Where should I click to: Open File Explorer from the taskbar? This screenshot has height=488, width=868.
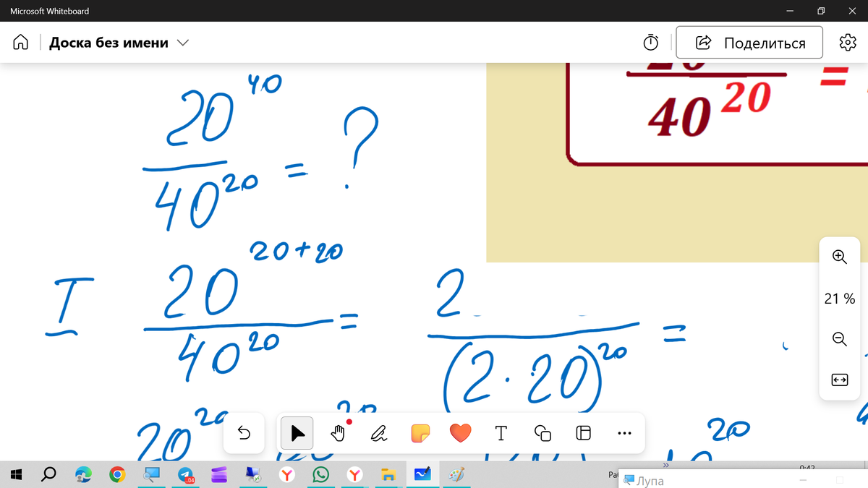pyautogui.click(x=388, y=475)
